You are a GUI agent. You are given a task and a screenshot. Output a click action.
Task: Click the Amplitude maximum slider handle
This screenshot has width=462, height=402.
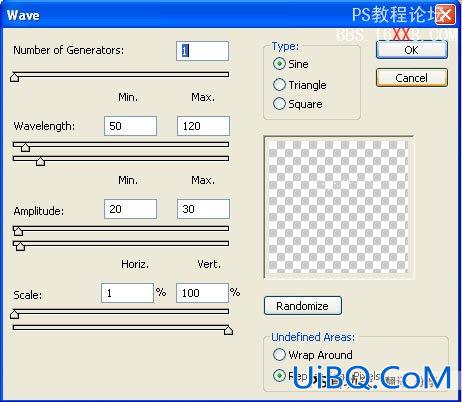point(20,246)
